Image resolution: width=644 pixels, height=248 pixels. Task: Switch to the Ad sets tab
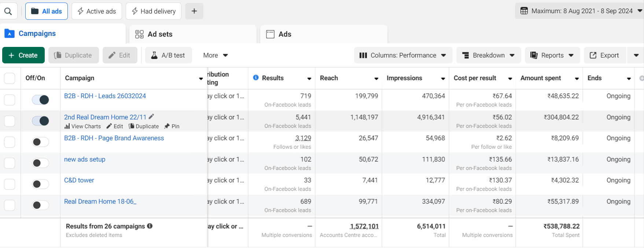[160, 34]
